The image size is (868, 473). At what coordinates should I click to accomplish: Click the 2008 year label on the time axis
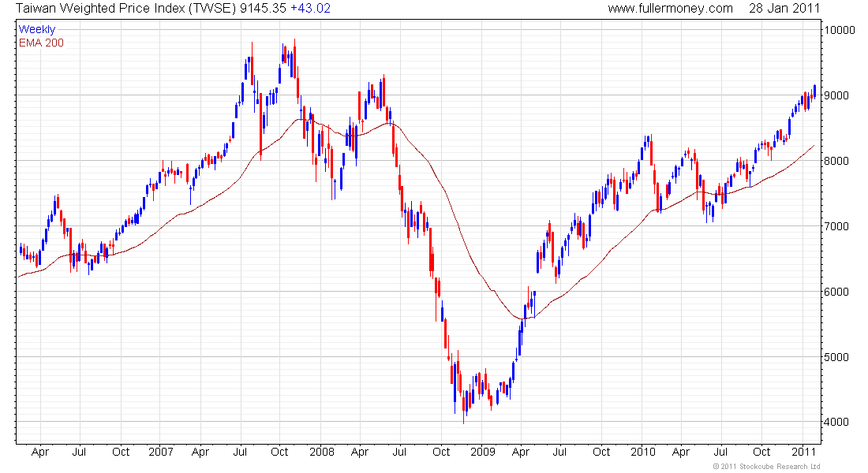322,452
